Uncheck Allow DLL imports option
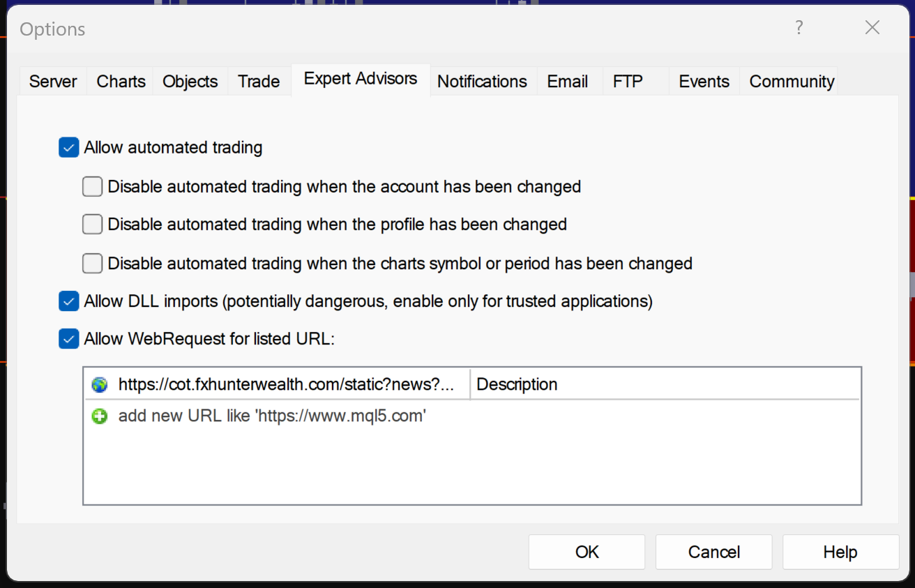The image size is (915, 588). pyautogui.click(x=69, y=301)
